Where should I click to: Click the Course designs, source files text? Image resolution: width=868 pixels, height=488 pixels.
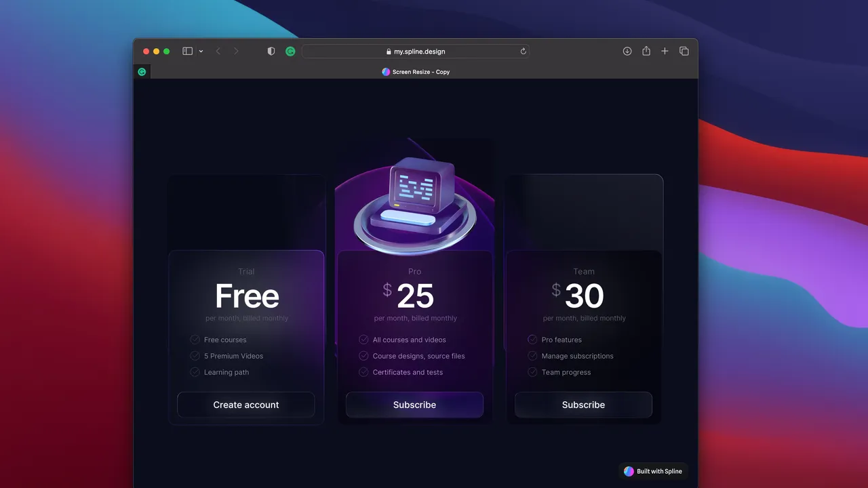tap(419, 356)
